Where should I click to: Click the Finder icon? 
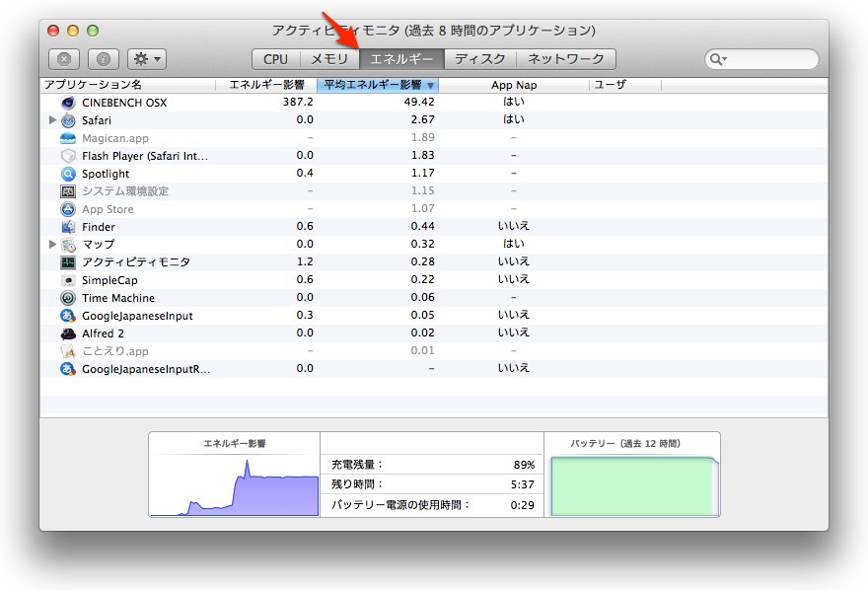68,227
